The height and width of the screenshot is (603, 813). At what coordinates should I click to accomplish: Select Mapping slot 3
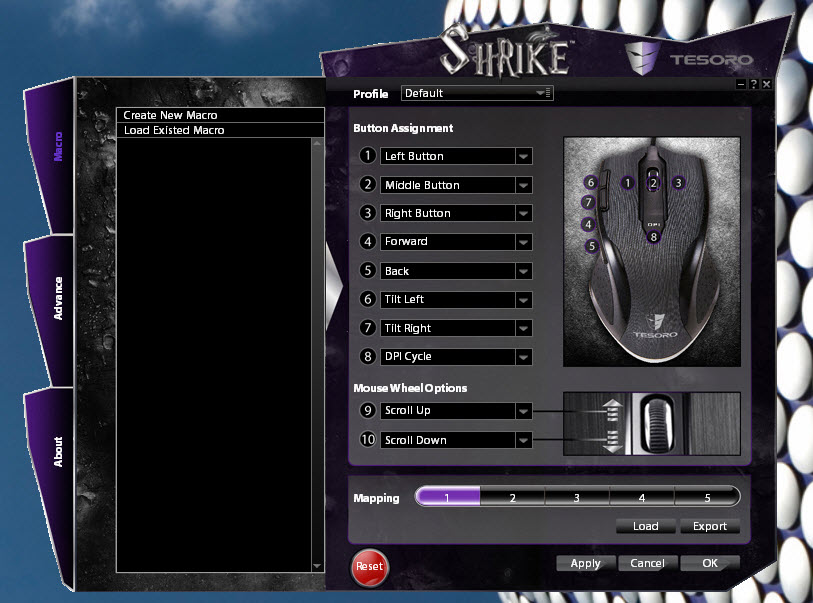click(x=577, y=497)
